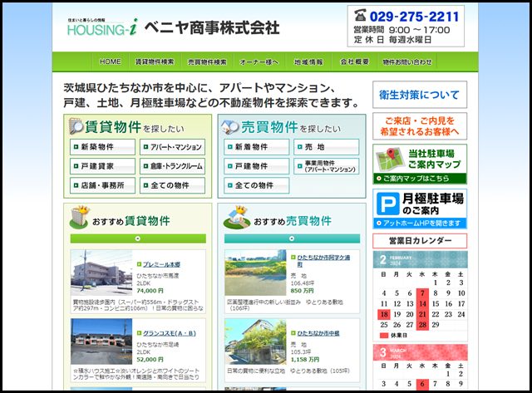Click ご案内マップはこちら green bar
Viewport: 532px width, 393px height.
pos(420,179)
